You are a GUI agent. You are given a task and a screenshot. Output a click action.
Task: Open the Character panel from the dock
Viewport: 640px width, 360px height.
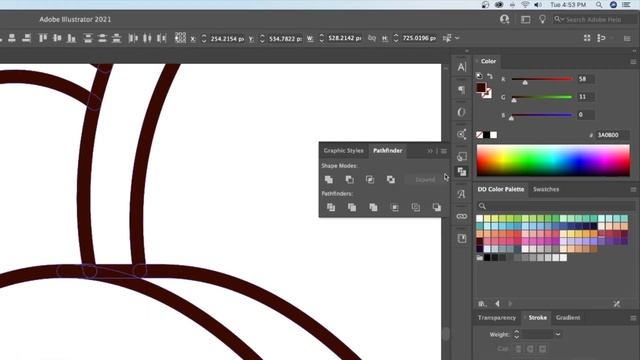(462, 67)
